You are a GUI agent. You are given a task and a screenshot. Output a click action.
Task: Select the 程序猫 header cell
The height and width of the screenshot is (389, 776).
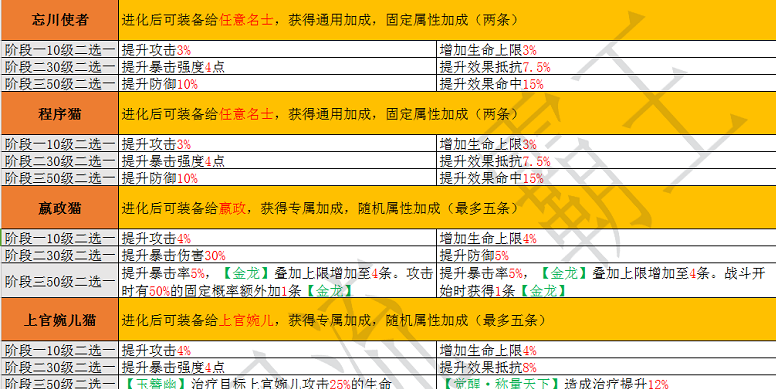pyautogui.click(x=59, y=113)
